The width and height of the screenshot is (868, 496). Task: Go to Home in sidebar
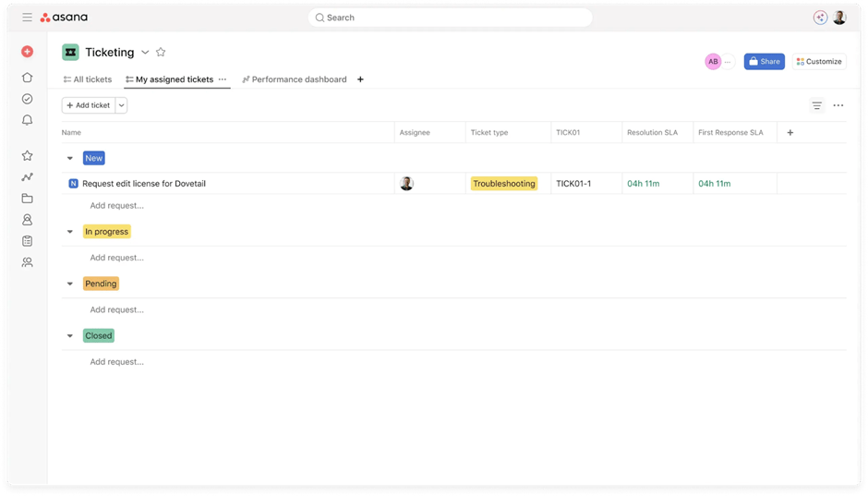pos(27,78)
